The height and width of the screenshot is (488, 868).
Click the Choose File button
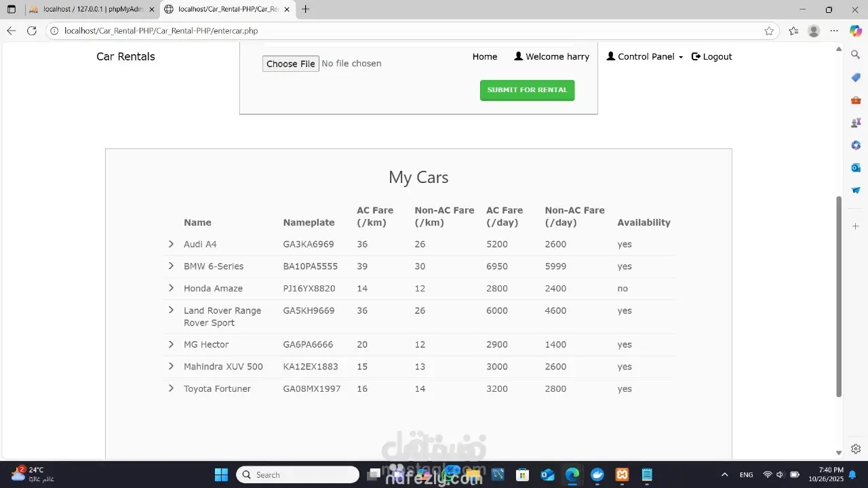coord(291,64)
